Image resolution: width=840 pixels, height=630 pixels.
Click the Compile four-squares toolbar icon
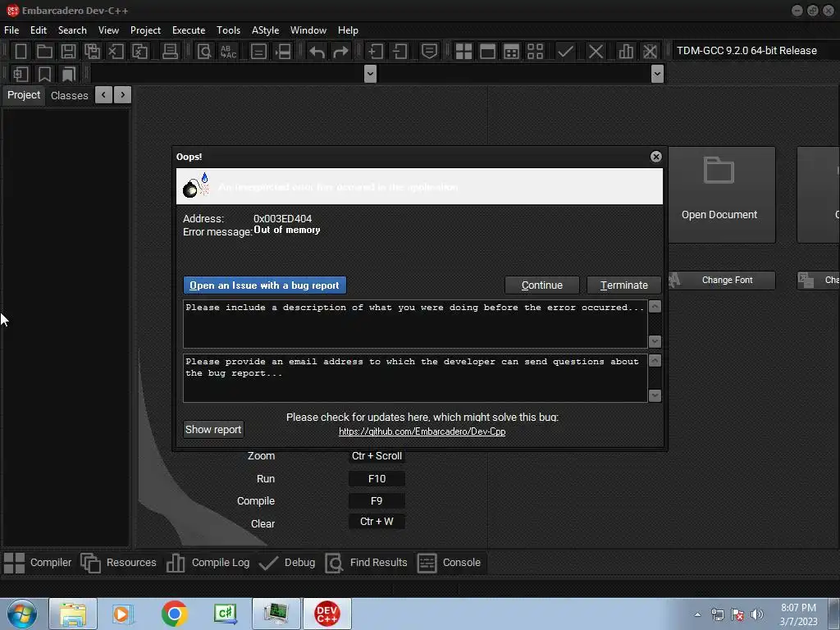[x=463, y=52]
